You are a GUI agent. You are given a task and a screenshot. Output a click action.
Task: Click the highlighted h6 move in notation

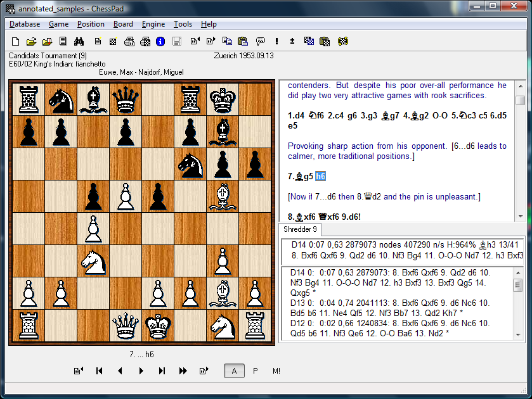point(320,176)
